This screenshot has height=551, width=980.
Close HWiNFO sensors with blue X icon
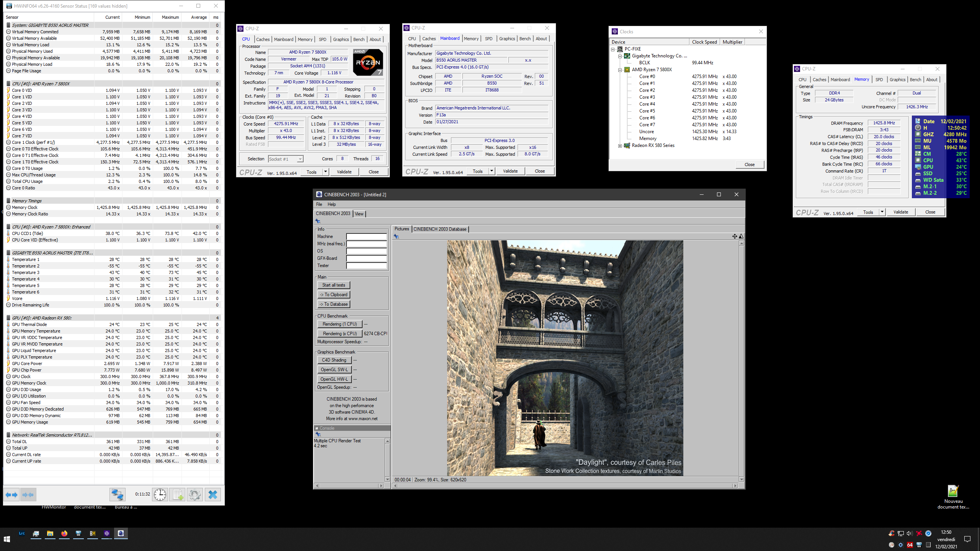pos(213,494)
